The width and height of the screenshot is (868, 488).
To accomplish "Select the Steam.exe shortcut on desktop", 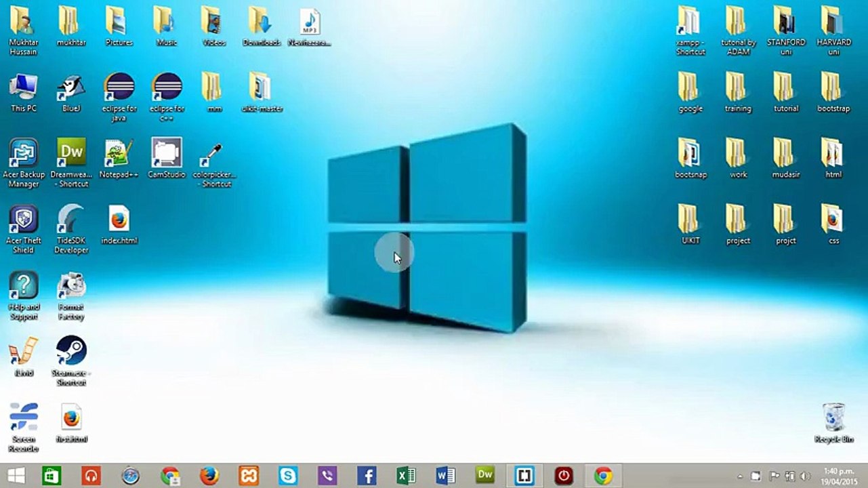I will point(71,361).
